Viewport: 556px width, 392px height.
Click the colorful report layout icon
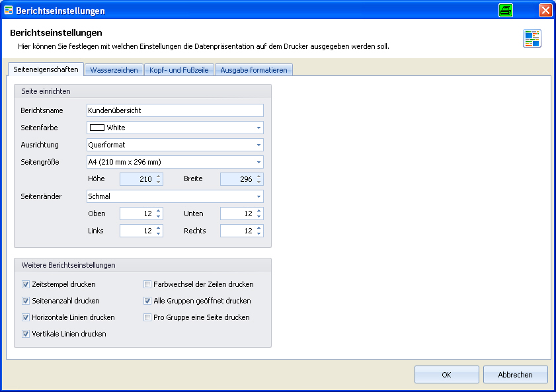pos(532,38)
